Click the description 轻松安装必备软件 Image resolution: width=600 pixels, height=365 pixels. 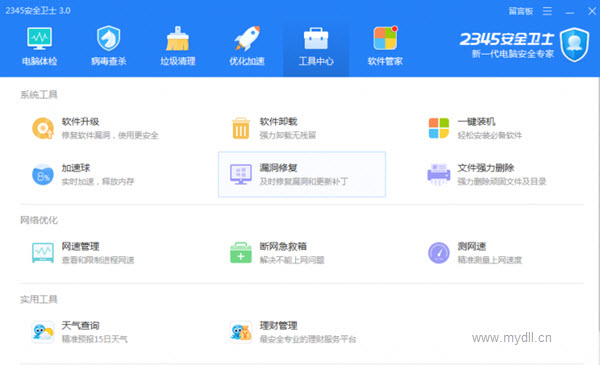click(x=490, y=135)
